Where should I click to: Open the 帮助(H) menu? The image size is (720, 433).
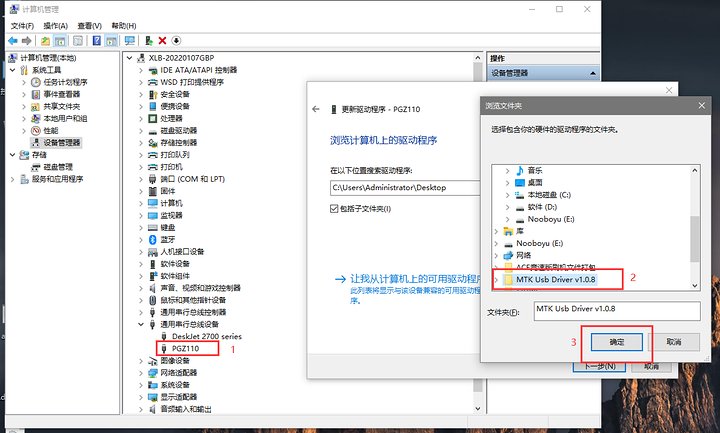point(124,26)
